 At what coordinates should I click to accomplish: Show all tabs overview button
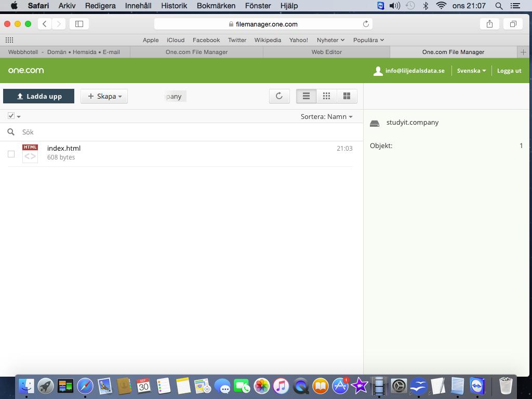pyautogui.click(x=513, y=24)
